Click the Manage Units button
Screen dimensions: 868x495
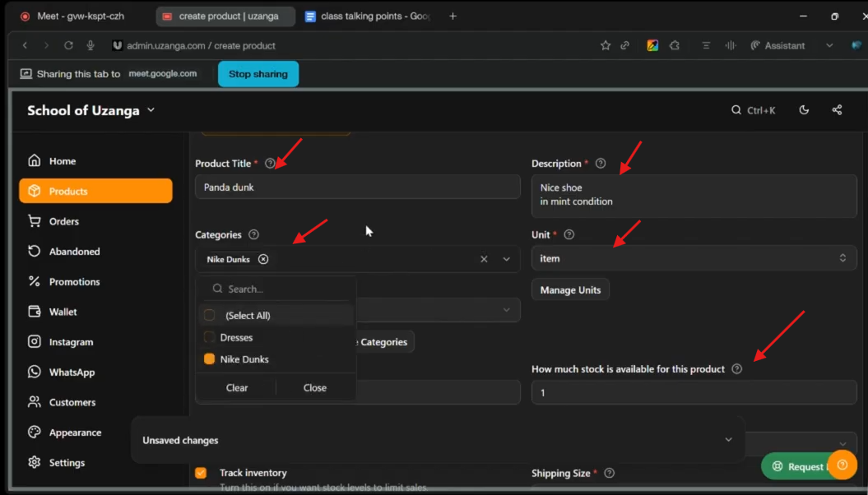(x=570, y=289)
